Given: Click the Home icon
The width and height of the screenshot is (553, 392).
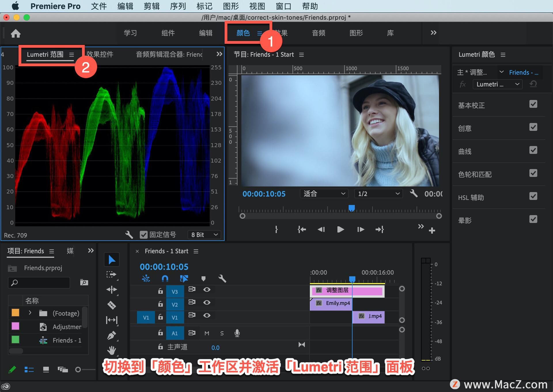Looking at the screenshot, I should pyautogui.click(x=16, y=33).
